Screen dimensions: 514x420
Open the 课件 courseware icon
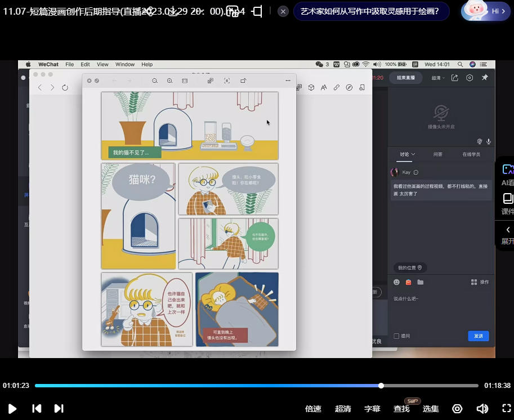507,203
